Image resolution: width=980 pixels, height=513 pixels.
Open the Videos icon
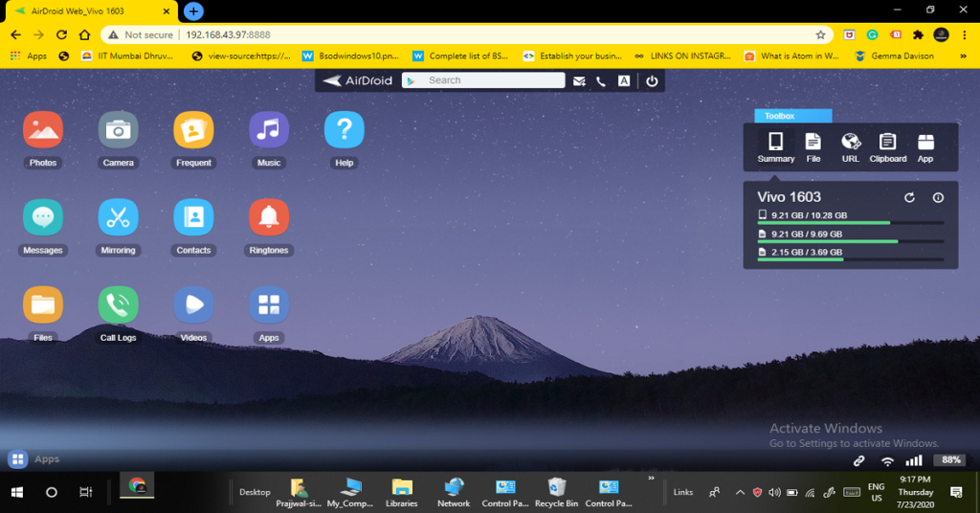click(193, 305)
